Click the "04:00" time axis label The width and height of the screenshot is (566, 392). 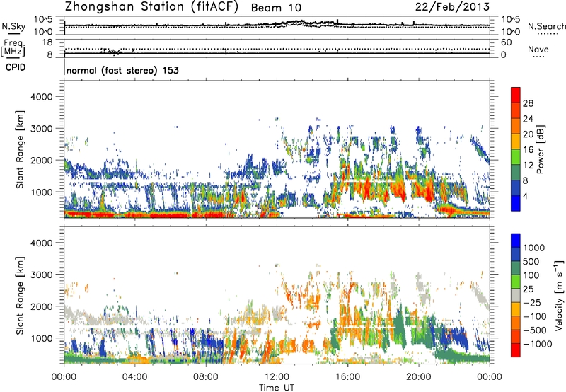(134, 377)
